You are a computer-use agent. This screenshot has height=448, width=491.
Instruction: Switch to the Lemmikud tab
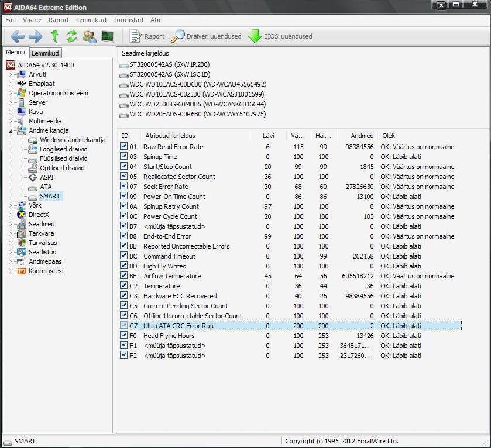click(x=45, y=53)
